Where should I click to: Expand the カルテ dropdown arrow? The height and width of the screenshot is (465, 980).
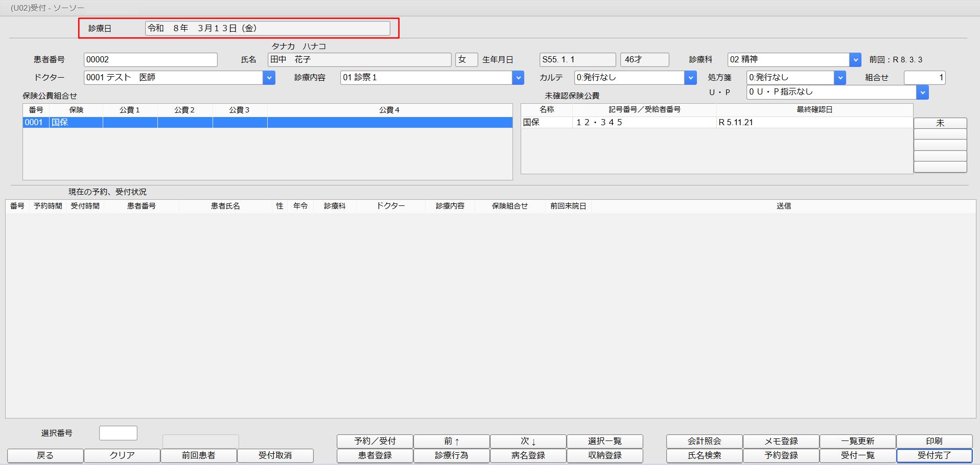click(690, 78)
